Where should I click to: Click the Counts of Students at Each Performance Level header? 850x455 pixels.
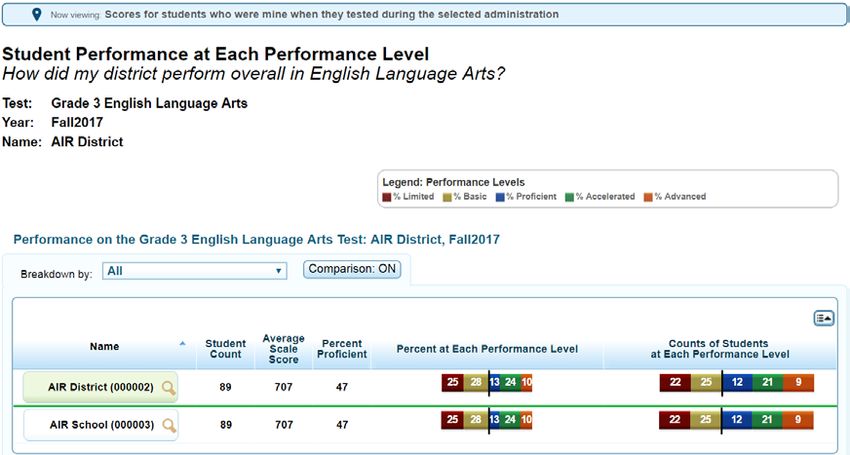pyautogui.click(x=719, y=349)
